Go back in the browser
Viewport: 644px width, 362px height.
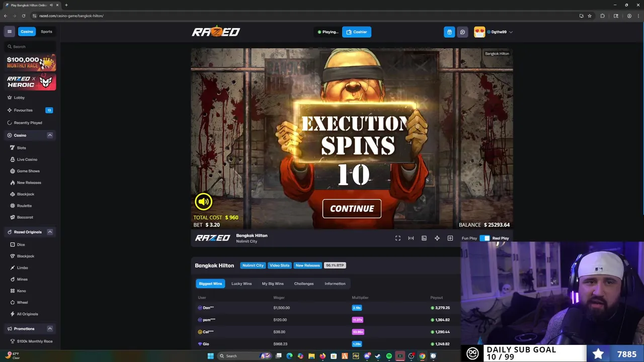[x=6, y=16]
